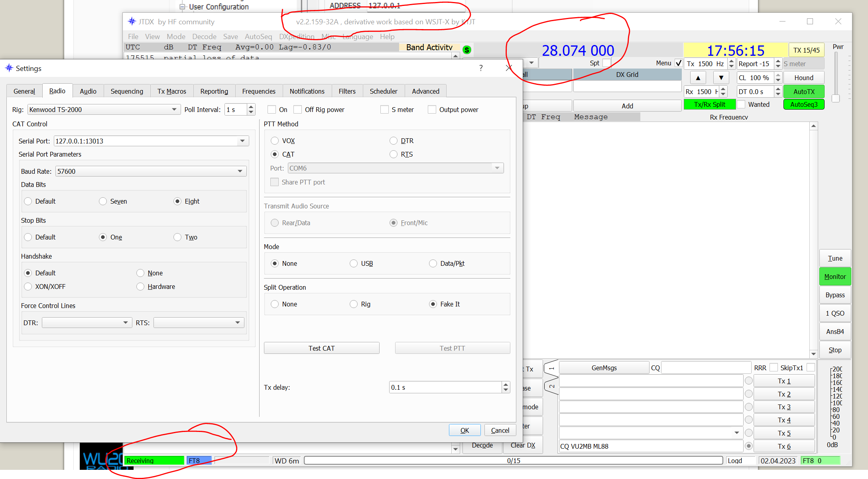Toggle the RRR checkbox

(x=774, y=367)
